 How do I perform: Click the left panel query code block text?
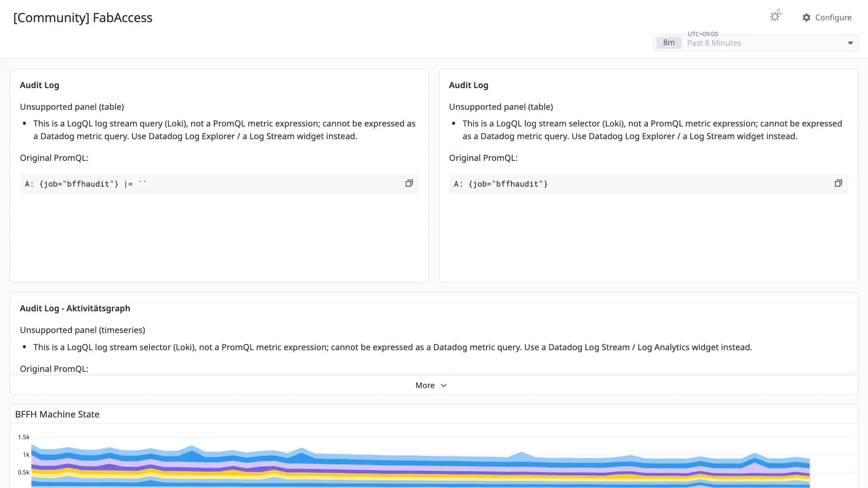tap(85, 184)
